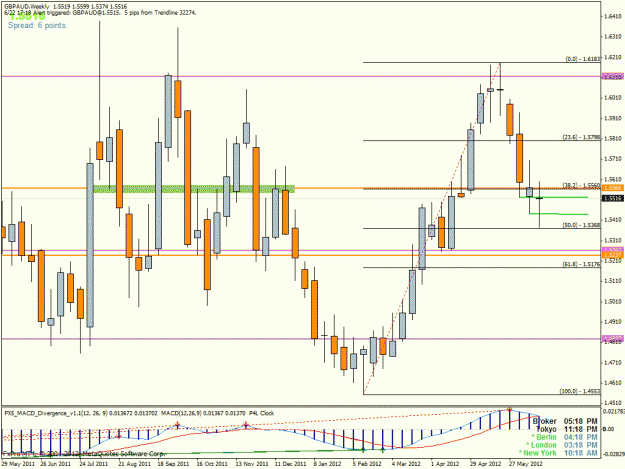This screenshot has width=625, height=469.
Task: Click the 'P4L Clock' indicator label
Action: 261,414
